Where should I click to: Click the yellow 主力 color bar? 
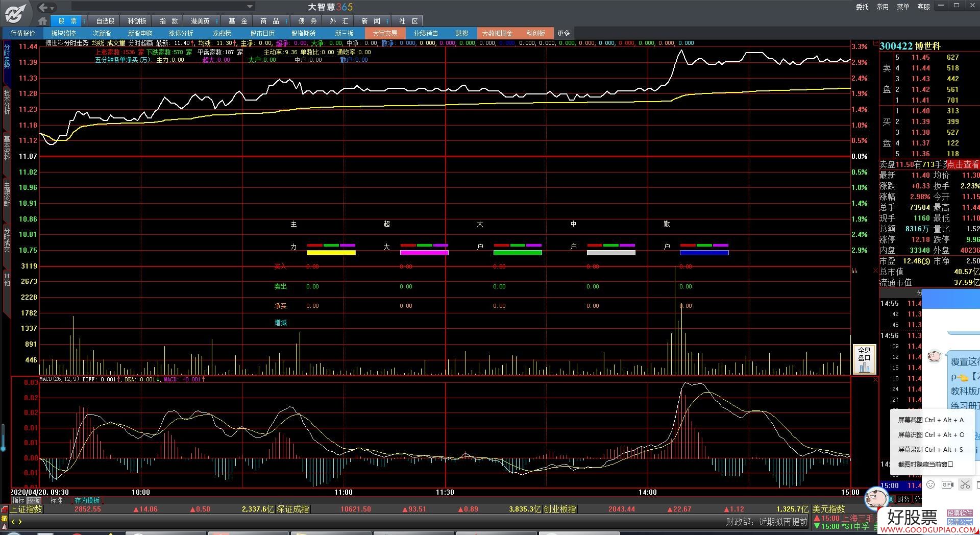(331, 253)
